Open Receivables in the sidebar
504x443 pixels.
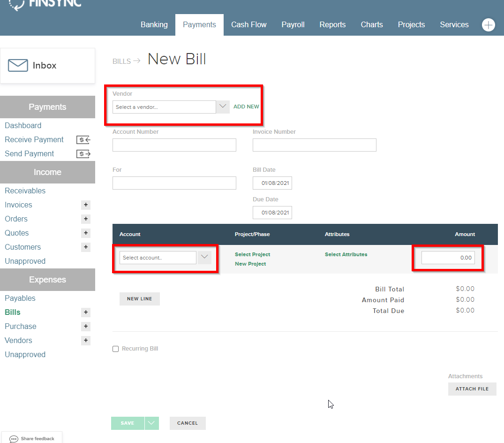coord(25,191)
